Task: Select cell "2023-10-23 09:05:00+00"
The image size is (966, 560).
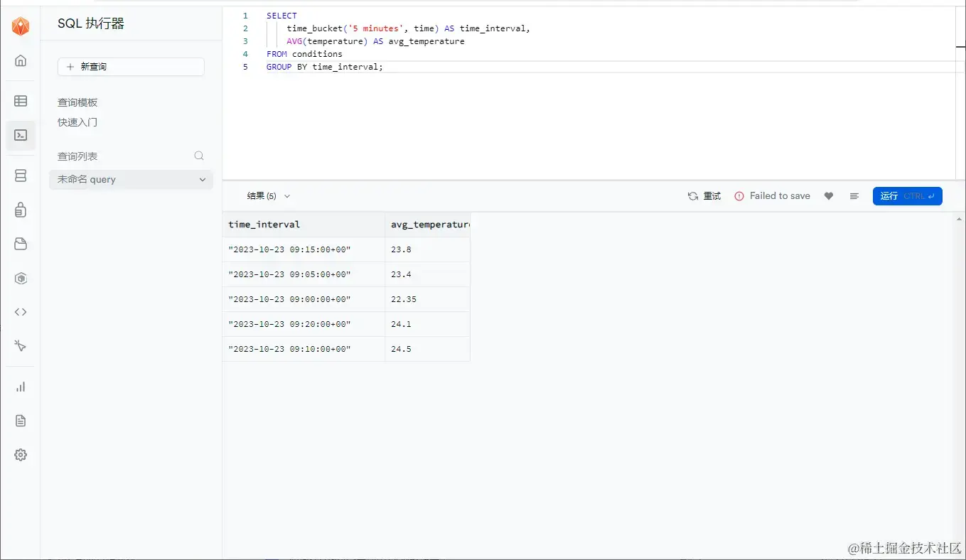Action: (304, 274)
